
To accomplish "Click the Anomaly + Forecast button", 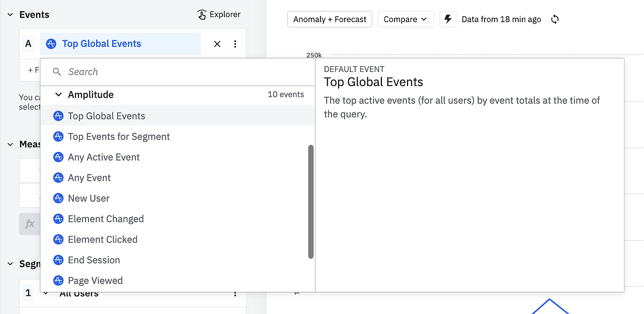I will (330, 19).
